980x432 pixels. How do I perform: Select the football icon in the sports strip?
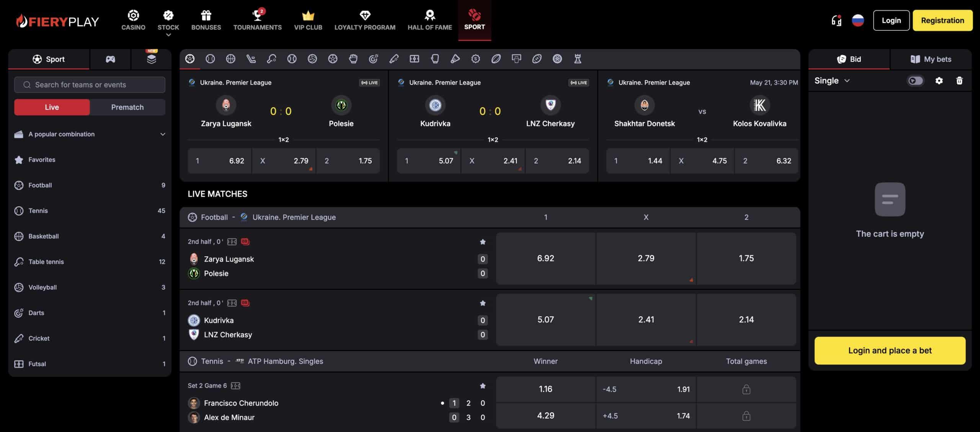190,59
